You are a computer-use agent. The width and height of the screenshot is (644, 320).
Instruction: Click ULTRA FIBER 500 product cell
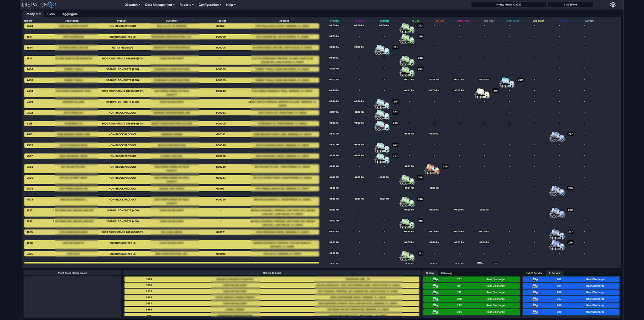pos(123,48)
